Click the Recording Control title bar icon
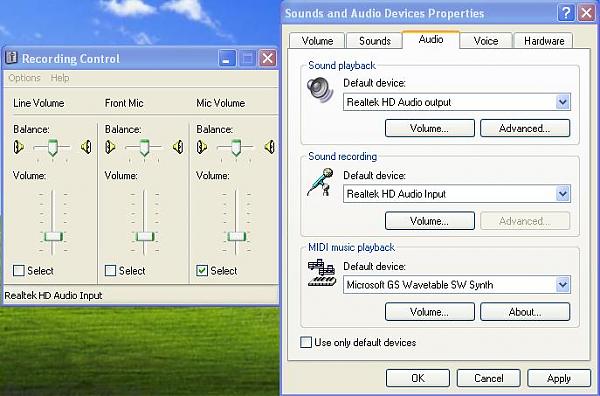600x396 pixels. (x=11, y=57)
